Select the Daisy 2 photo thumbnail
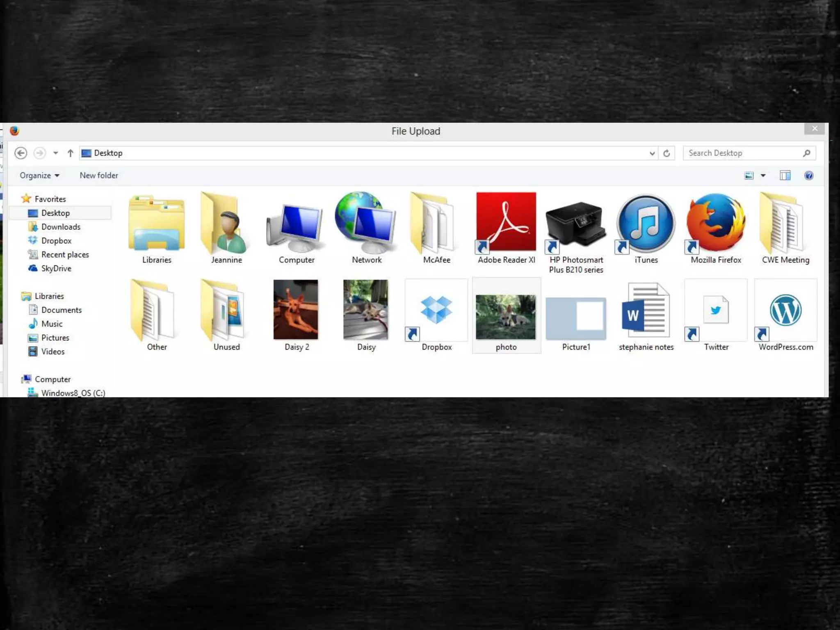The image size is (840, 630). pos(296,310)
